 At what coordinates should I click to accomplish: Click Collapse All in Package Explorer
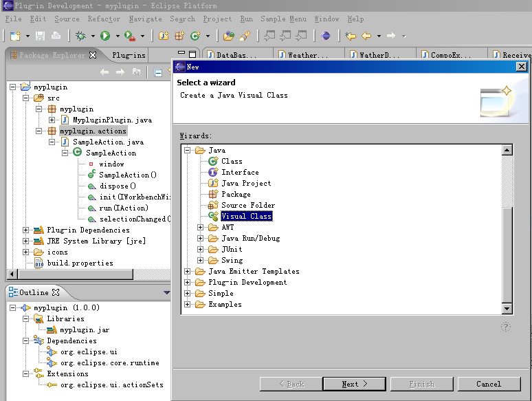pyautogui.click(x=158, y=72)
